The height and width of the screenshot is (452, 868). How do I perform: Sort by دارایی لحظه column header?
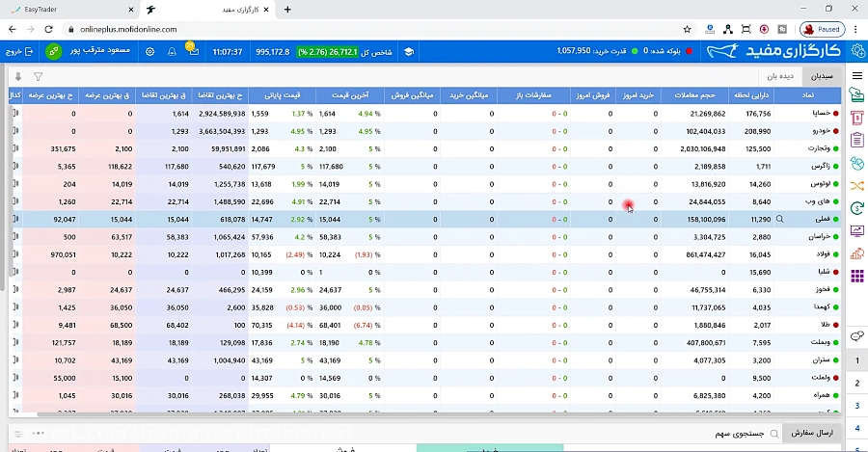[751, 95]
